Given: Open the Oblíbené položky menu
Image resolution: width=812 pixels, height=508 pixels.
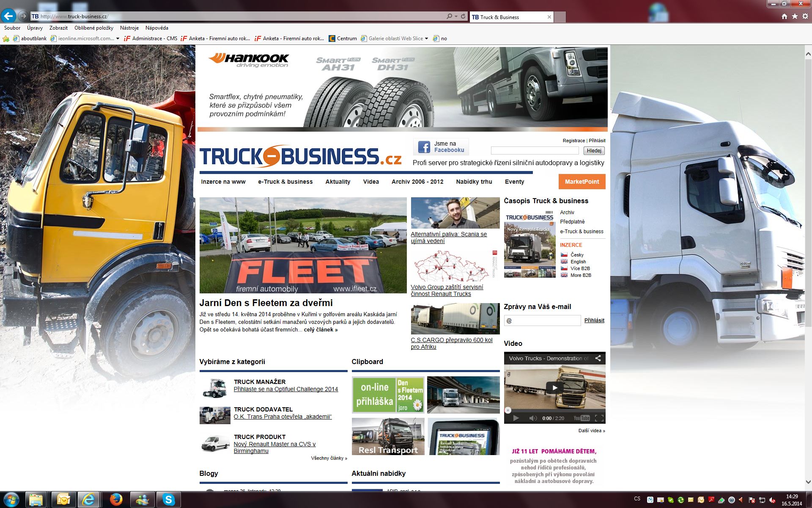Looking at the screenshot, I should 94,28.
